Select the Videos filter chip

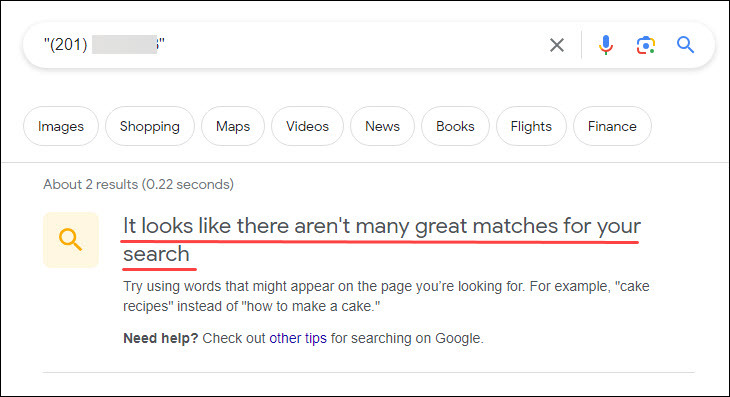307,126
